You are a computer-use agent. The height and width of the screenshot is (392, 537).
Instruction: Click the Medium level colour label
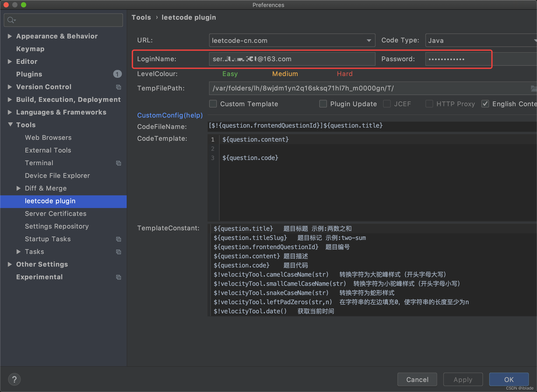click(x=285, y=74)
